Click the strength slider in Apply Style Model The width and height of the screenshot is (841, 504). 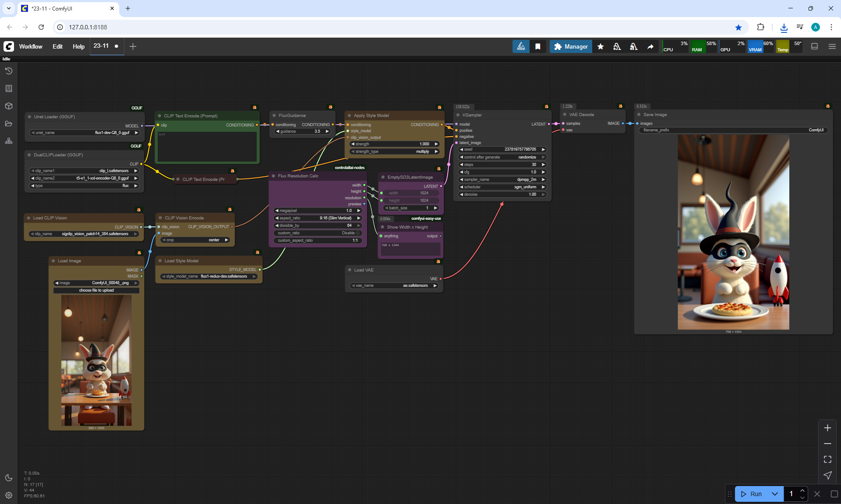(x=394, y=144)
